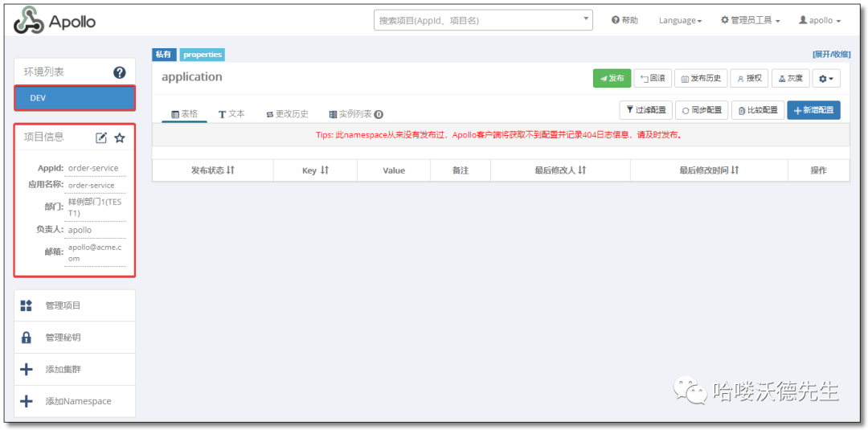868x430 pixels.
Task: Click the 操作 column header
Action: click(x=819, y=170)
